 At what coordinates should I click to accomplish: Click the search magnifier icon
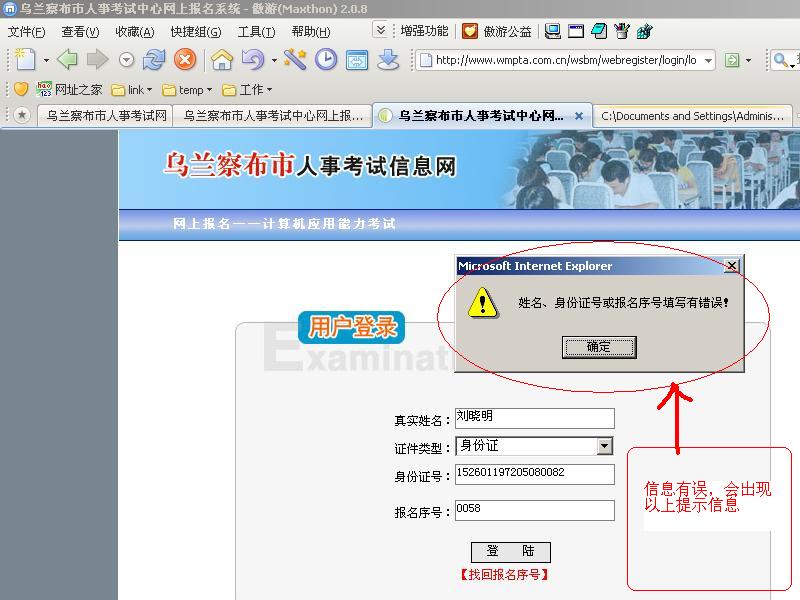click(x=780, y=60)
